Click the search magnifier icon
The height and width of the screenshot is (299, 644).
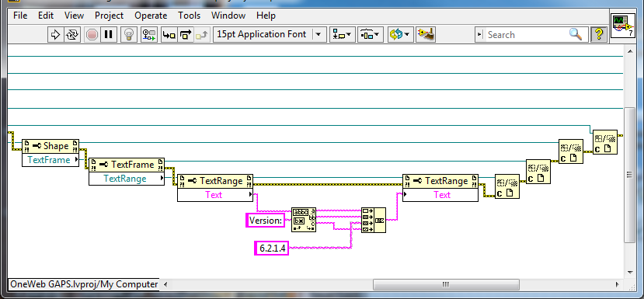[576, 34]
